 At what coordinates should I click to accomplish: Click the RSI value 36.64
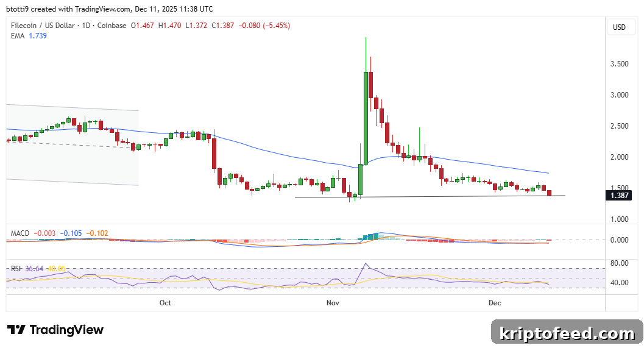[x=34, y=269]
